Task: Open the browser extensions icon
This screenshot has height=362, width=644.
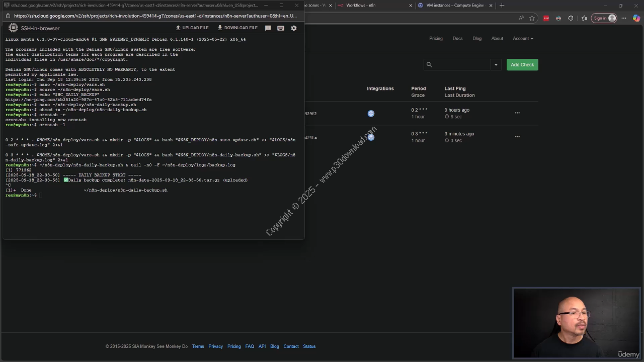Action: tap(571, 18)
